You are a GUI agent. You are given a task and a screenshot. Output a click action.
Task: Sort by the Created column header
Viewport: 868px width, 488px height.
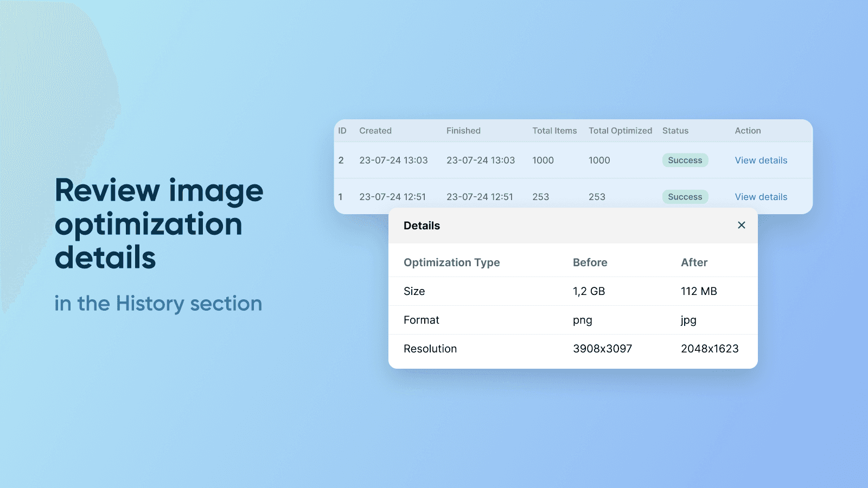click(x=375, y=131)
